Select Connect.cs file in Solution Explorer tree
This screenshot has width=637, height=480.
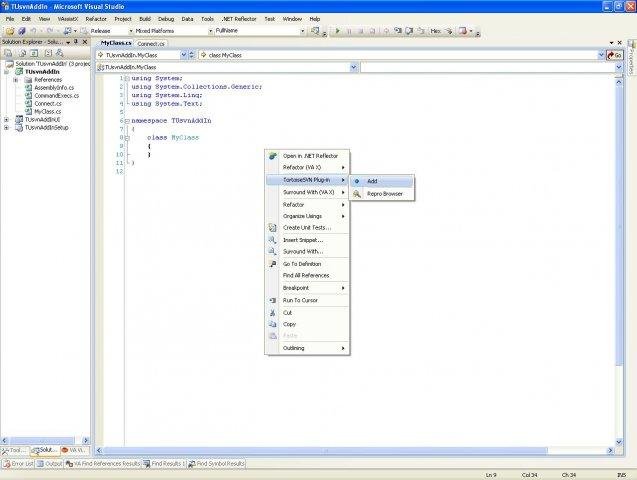pos(48,104)
